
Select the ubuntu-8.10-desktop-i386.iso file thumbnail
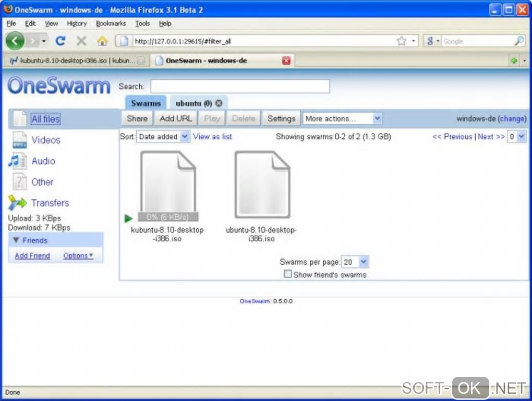coord(262,184)
